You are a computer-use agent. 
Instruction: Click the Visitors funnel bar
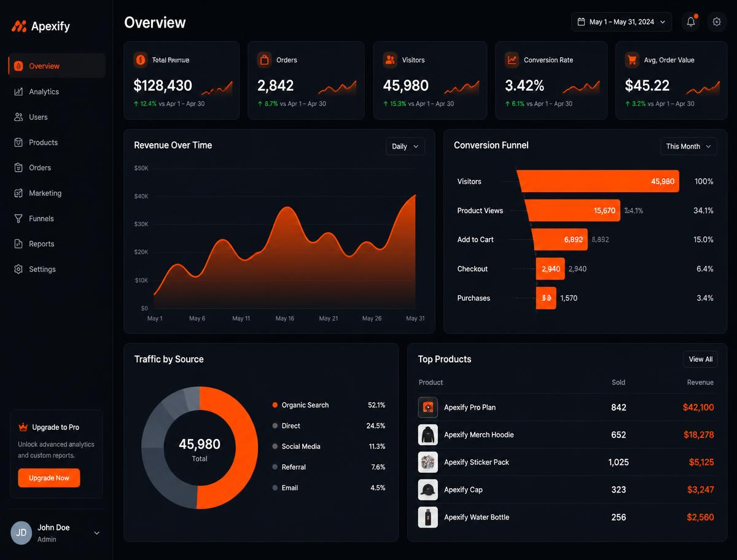tap(598, 181)
